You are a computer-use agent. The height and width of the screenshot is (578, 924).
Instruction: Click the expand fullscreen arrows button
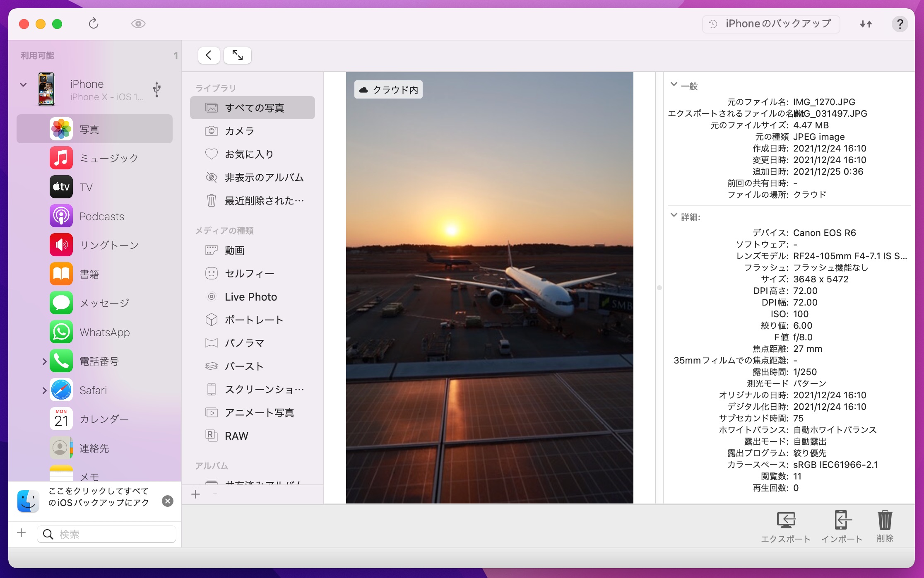tap(238, 55)
